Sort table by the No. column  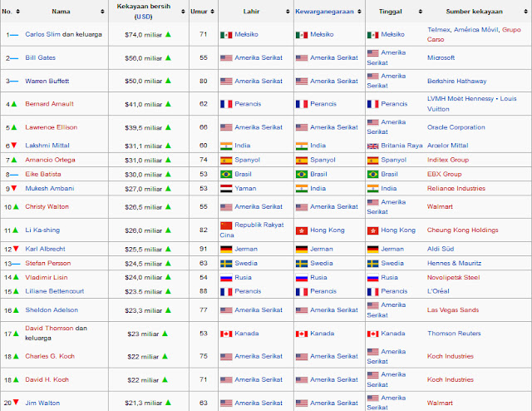(17, 12)
